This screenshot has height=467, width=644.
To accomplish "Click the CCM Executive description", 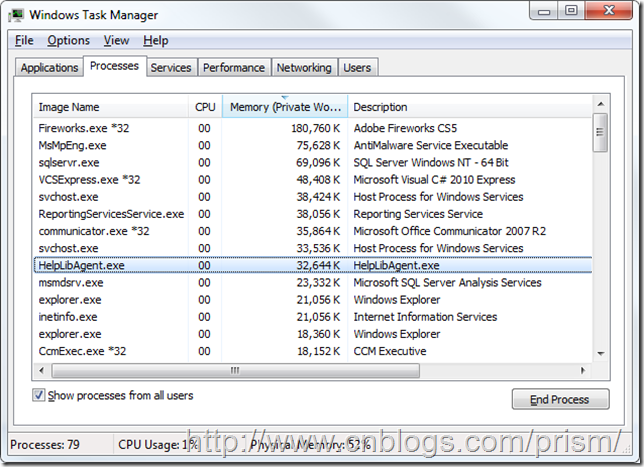I will click(x=390, y=351).
